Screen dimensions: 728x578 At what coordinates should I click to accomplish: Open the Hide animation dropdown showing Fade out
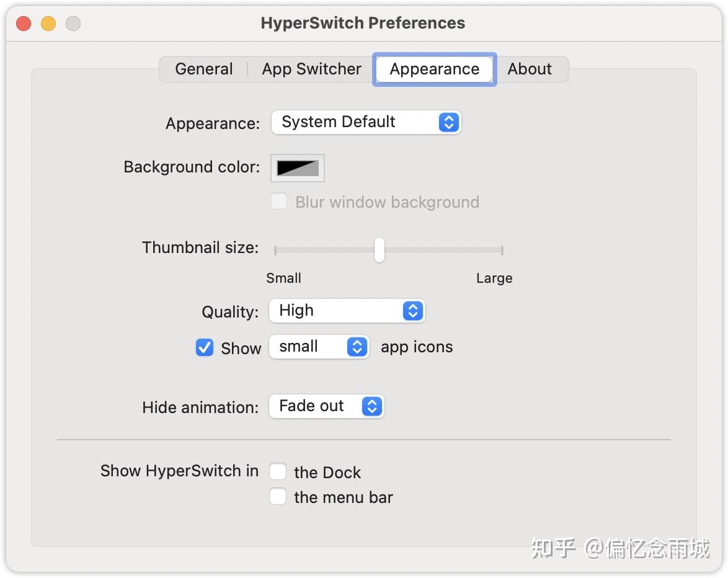[326, 406]
